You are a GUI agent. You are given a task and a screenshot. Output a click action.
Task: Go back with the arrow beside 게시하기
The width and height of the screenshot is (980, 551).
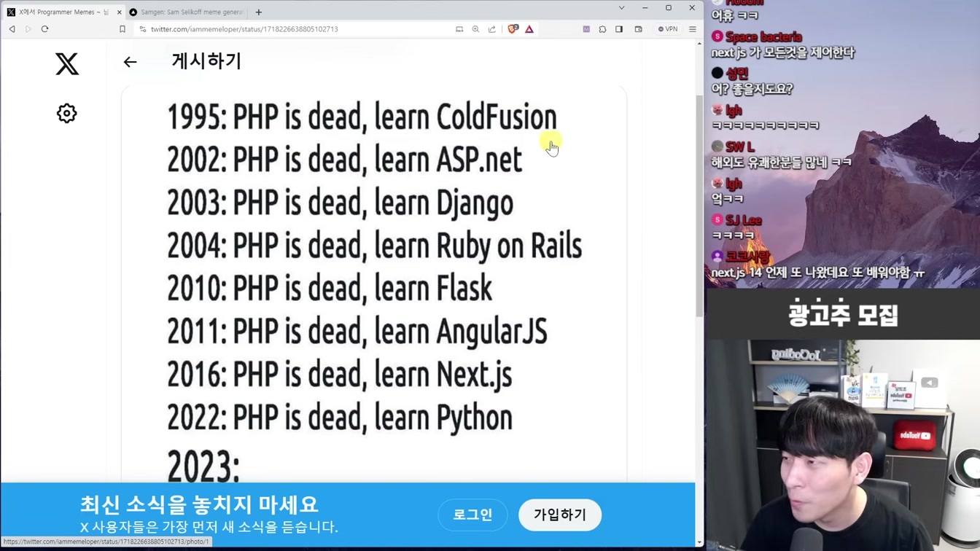(x=130, y=62)
